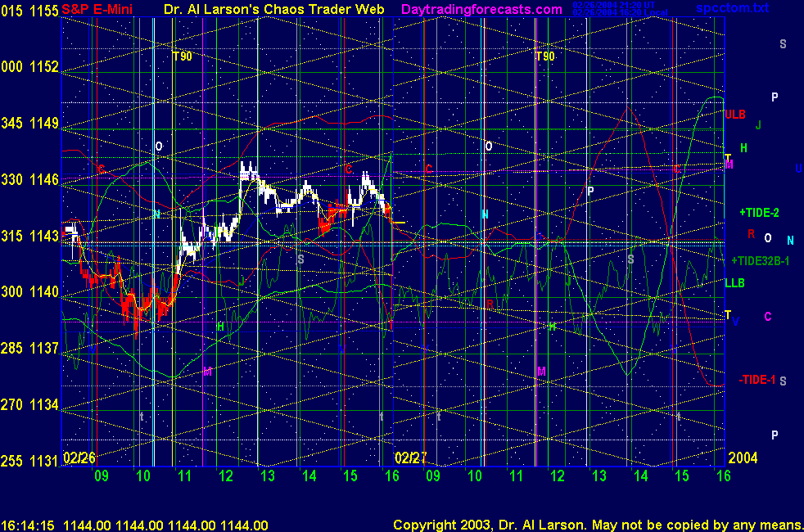This screenshot has width=804, height=532.
Task: Click the blue U letter right of chart
Action: pos(799,168)
